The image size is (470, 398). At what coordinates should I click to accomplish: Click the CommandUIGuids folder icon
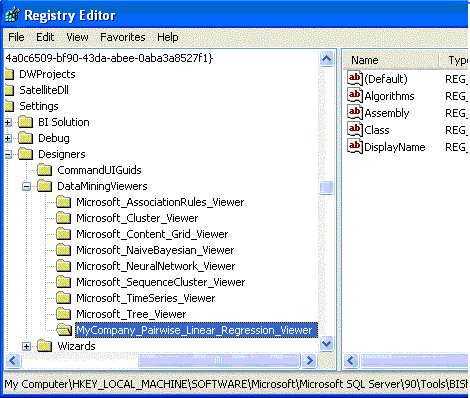pyautogui.click(x=45, y=170)
